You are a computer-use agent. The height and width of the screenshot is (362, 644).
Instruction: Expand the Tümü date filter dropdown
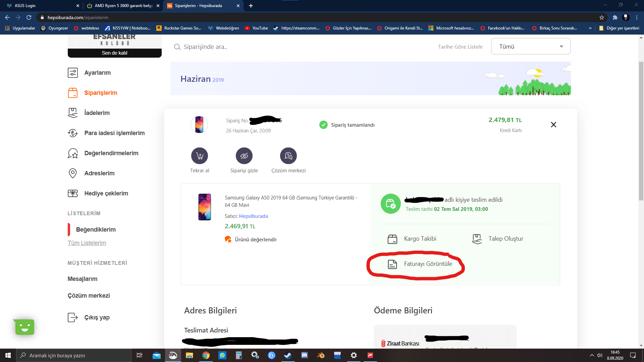pos(531,47)
